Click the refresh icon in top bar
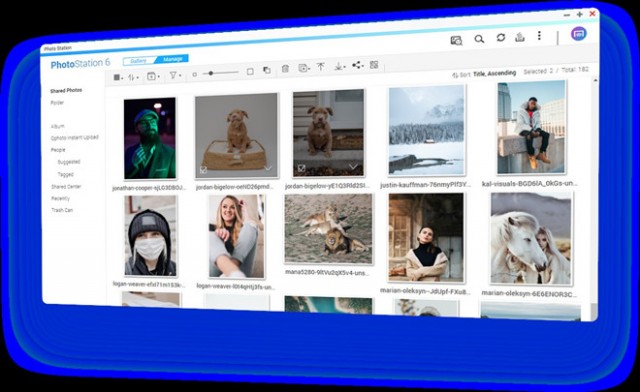640x392 pixels. [501, 38]
